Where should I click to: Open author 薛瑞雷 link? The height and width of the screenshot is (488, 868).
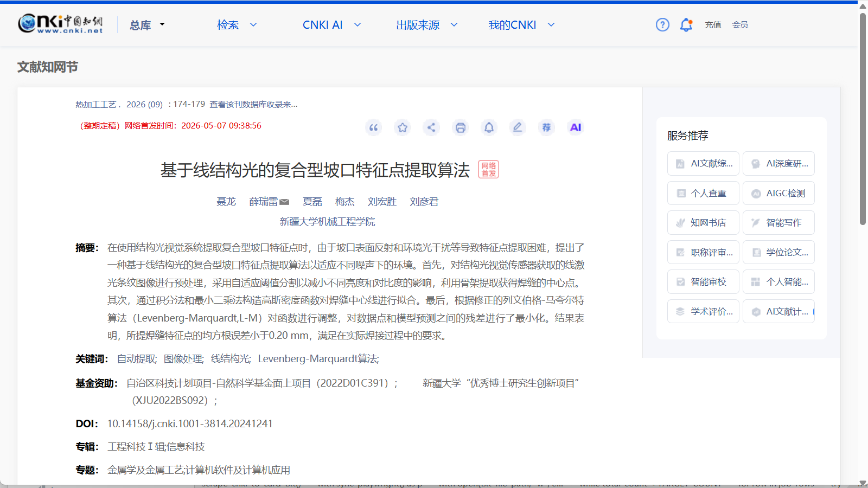click(263, 202)
